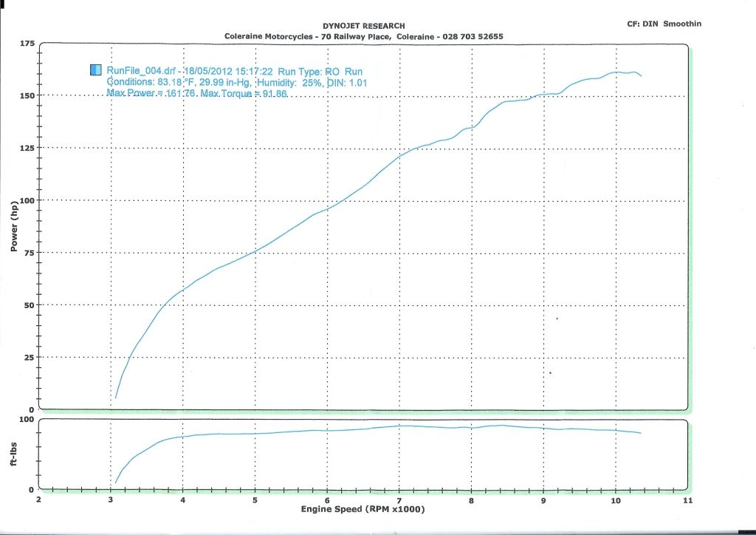
Task: Click the 25 tick on power axis
Action: tap(28, 357)
